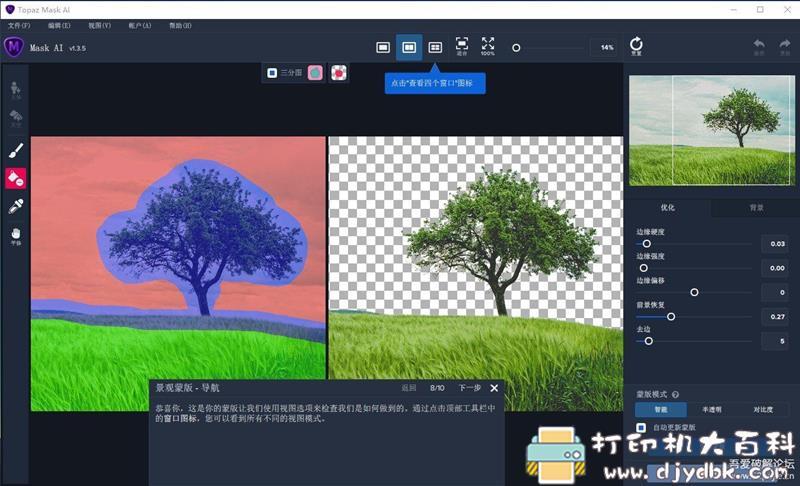Click the pink trimap overlay view icon
The image size is (800, 486).
point(315,73)
